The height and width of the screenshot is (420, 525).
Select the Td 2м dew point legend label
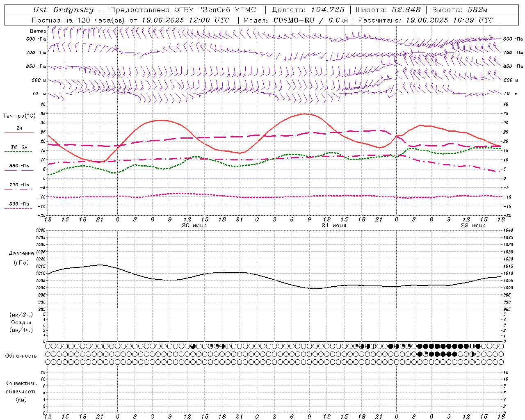click(x=19, y=147)
